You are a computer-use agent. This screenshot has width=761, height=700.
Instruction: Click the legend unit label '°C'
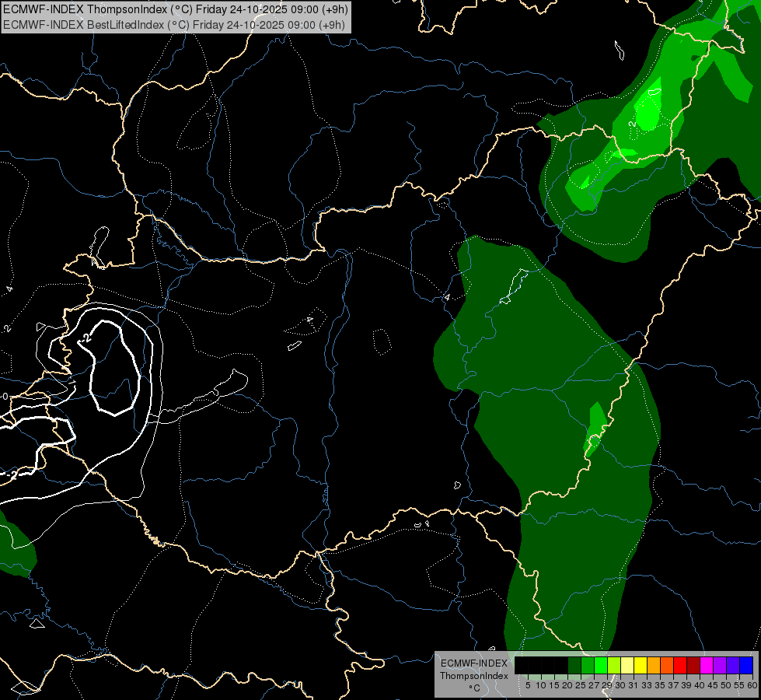[x=475, y=688]
